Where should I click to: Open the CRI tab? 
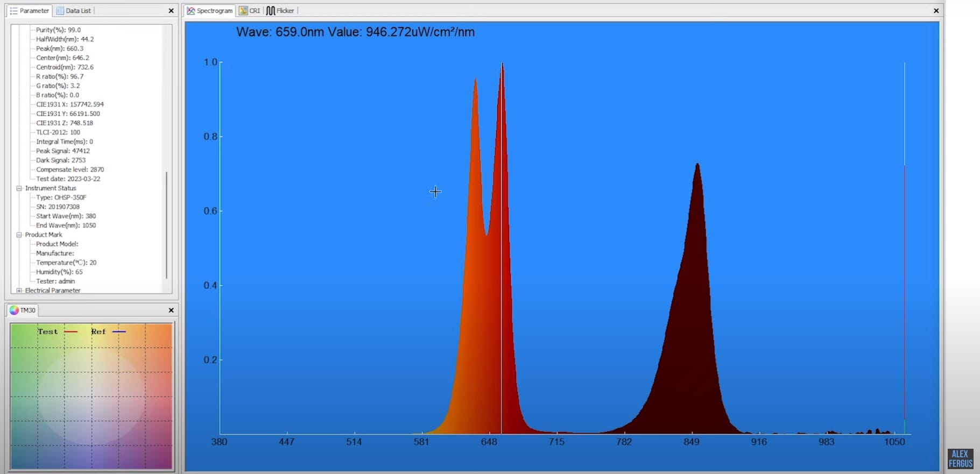pyautogui.click(x=250, y=11)
